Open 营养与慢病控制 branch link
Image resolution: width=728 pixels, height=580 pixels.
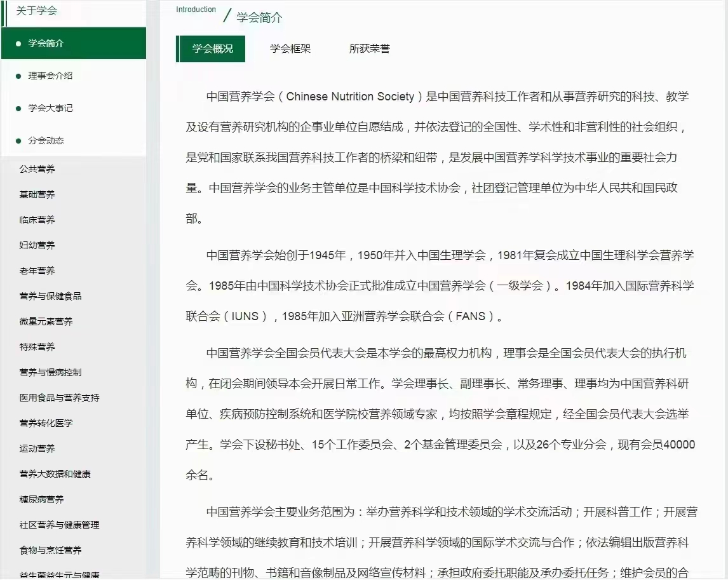click(50, 372)
